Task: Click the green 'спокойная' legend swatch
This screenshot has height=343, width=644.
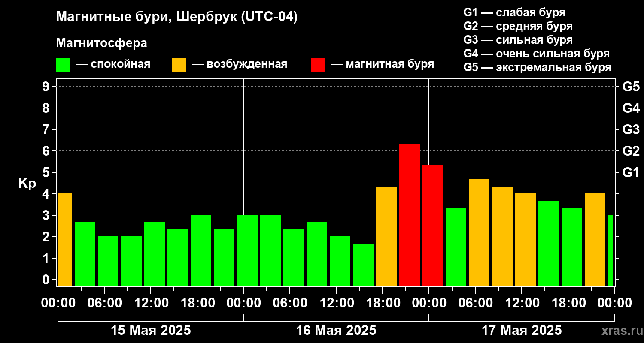Action: 63,65
